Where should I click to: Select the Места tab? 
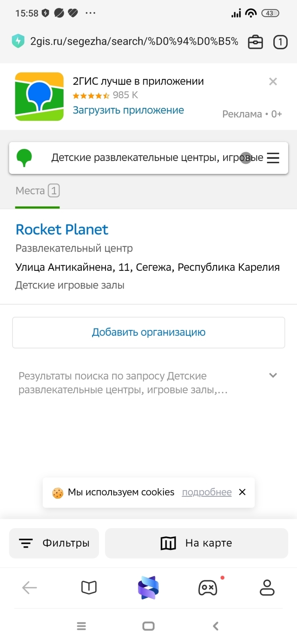point(37,191)
